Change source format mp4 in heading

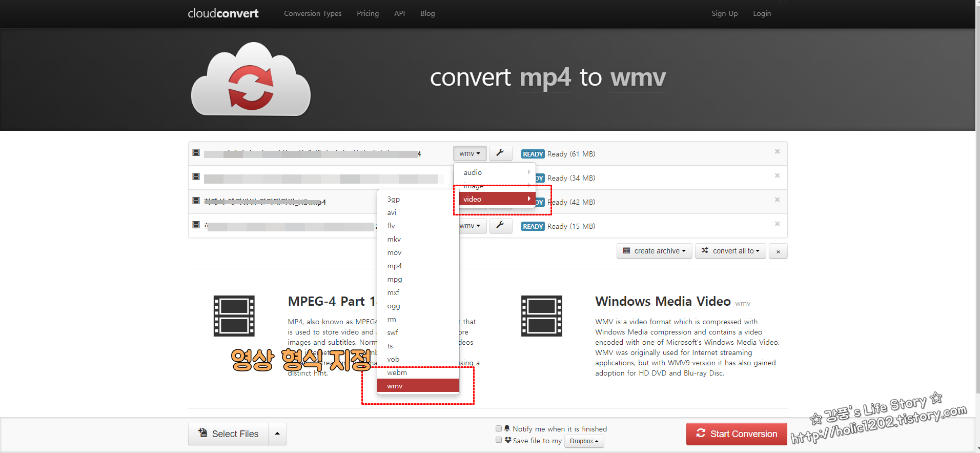pyautogui.click(x=545, y=78)
